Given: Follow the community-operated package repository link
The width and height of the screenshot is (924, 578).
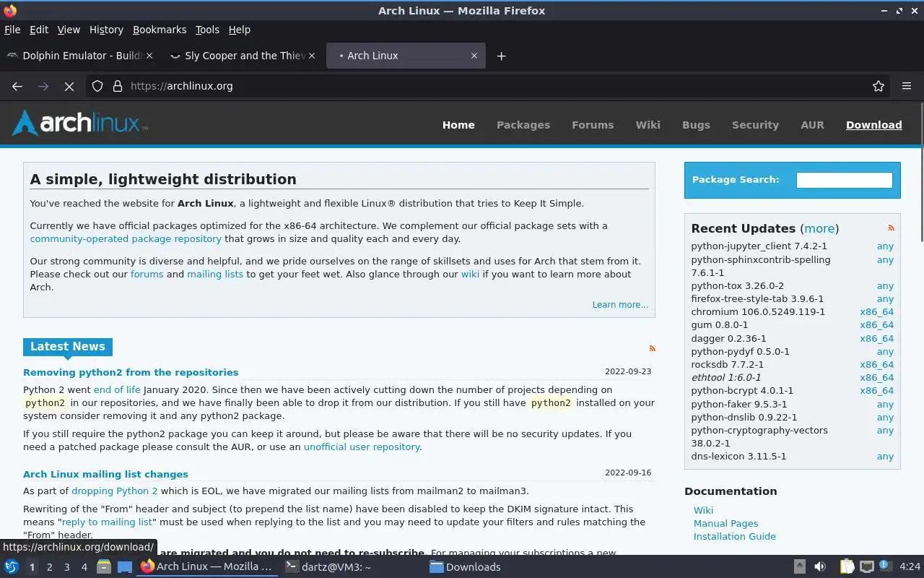Looking at the screenshot, I should (x=126, y=238).
